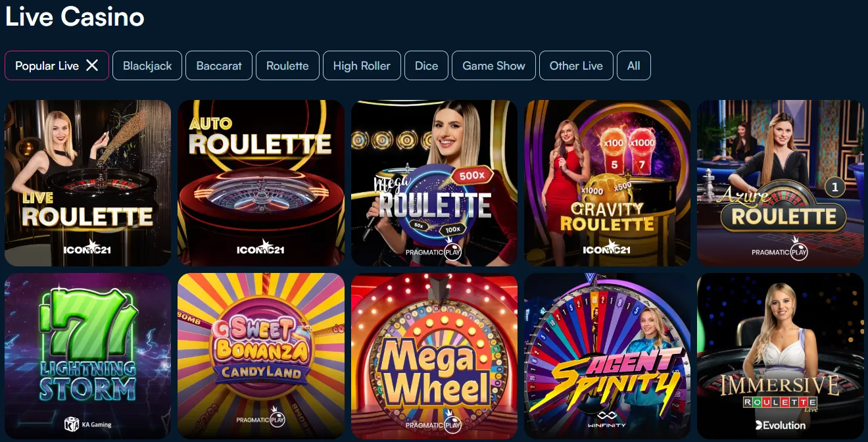This screenshot has width=868, height=442.
Task: Select the Dice category chip
Action: point(426,65)
